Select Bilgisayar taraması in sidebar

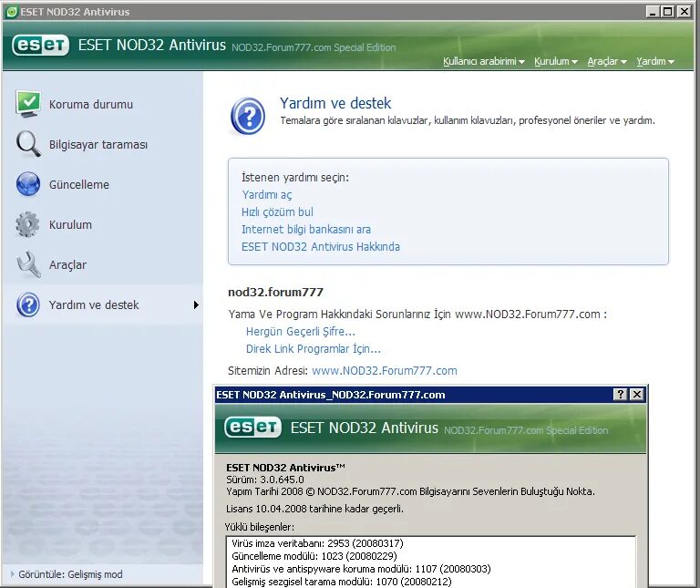[x=98, y=145]
